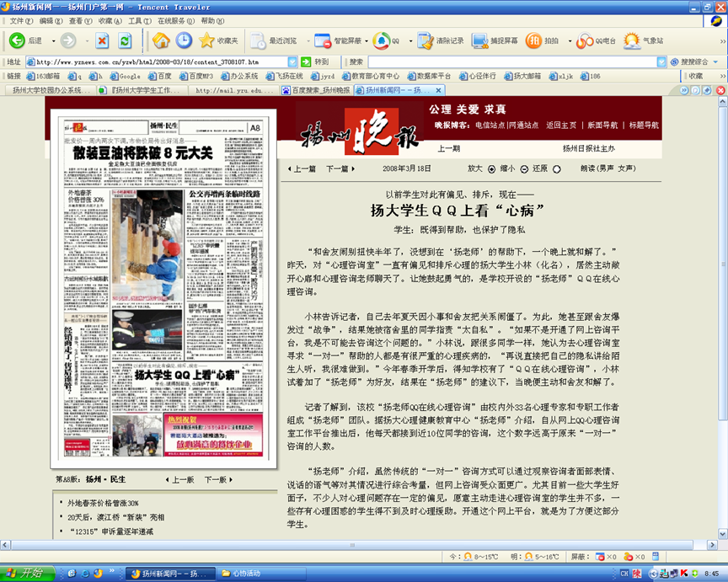Expand the address bar URL dropdown

293,62
